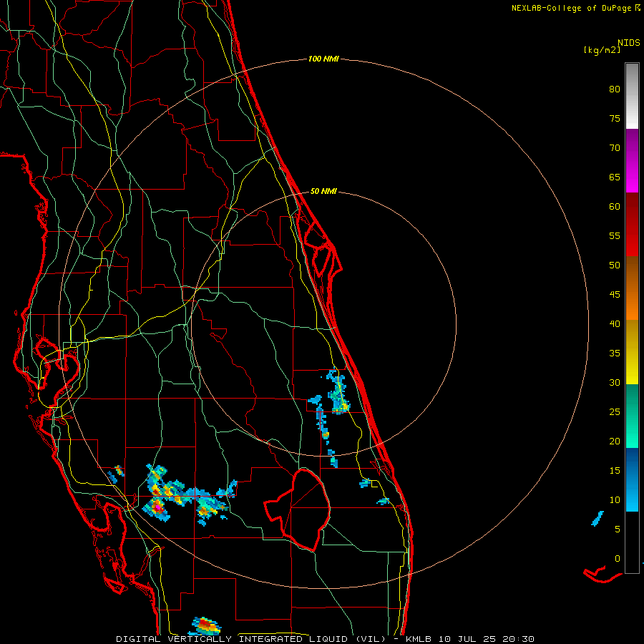Click the [kg/m2] units label
Image resolution: width=644 pixels, height=644 pixels.
602,50
